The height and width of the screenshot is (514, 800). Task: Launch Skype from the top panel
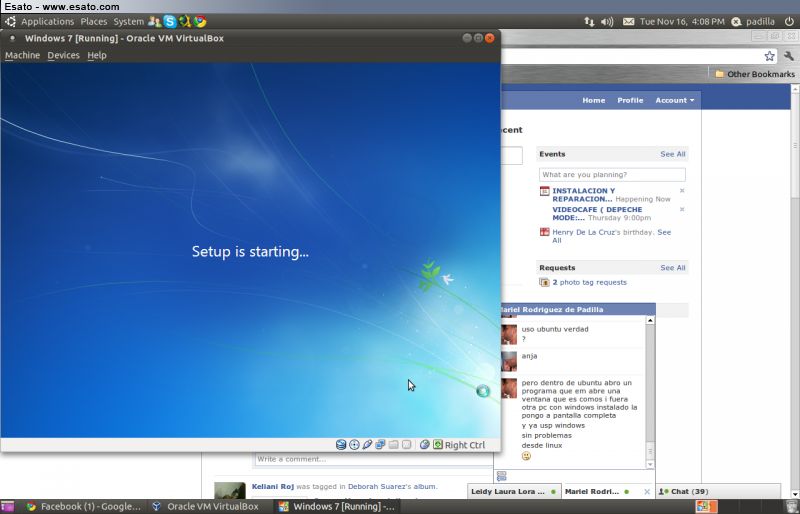pos(170,21)
